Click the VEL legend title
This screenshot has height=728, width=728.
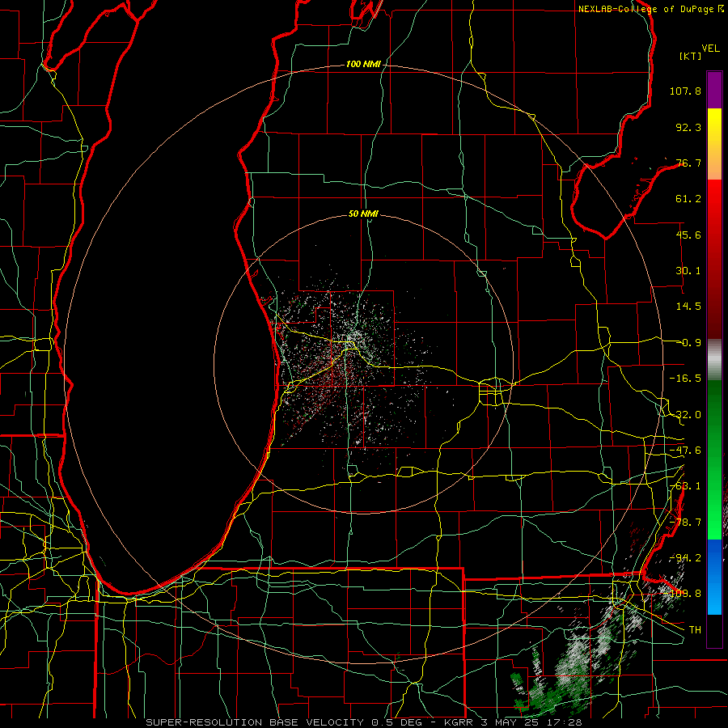[x=710, y=49]
